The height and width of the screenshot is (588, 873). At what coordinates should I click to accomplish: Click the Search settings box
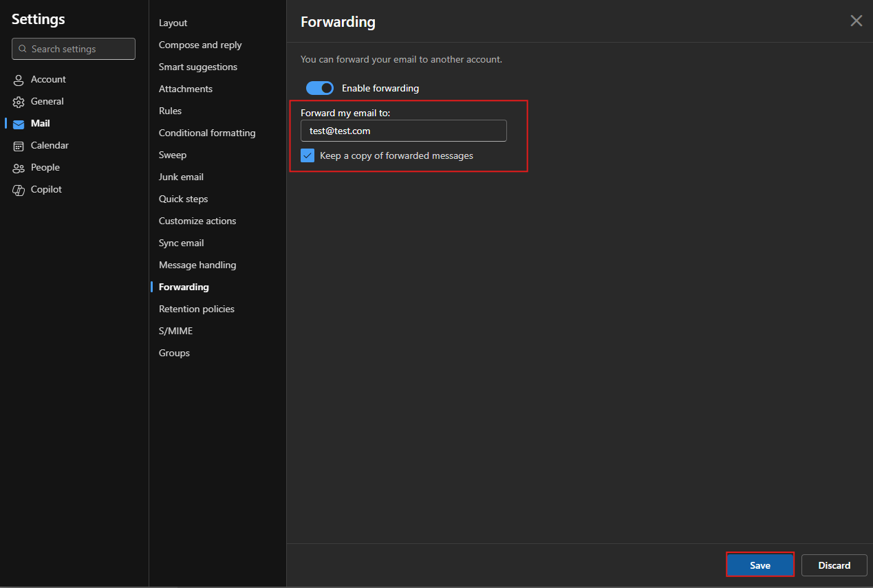pyautogui.click(x=79, y=49)
